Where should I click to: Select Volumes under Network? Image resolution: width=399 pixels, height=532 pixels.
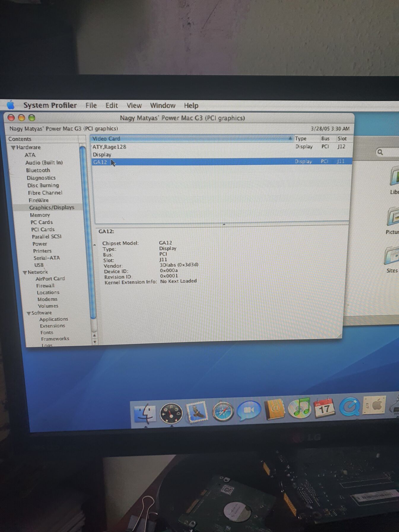click(x=48, y=306)
